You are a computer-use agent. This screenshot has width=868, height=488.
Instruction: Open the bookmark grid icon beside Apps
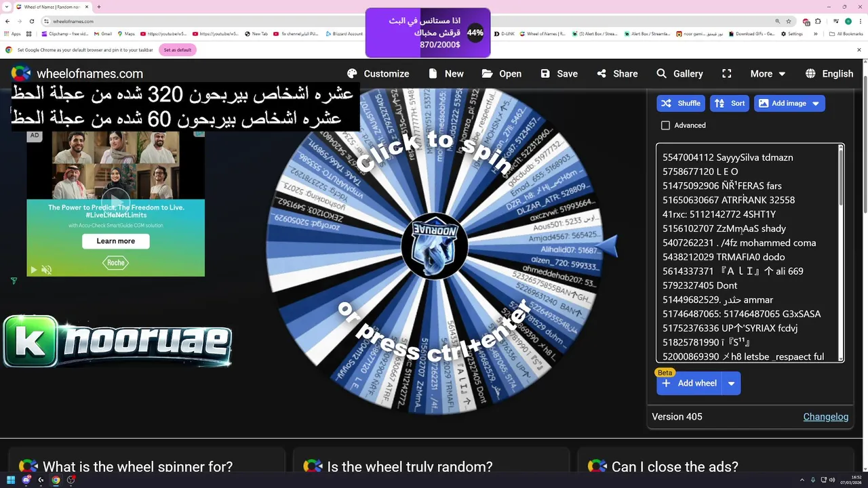coord(29,34)
